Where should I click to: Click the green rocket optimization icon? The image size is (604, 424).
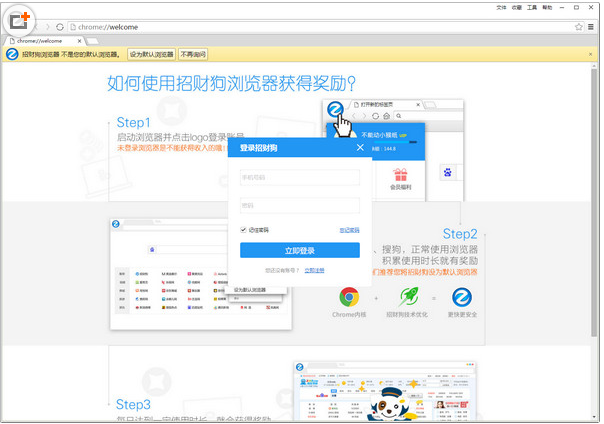point(406,296)
